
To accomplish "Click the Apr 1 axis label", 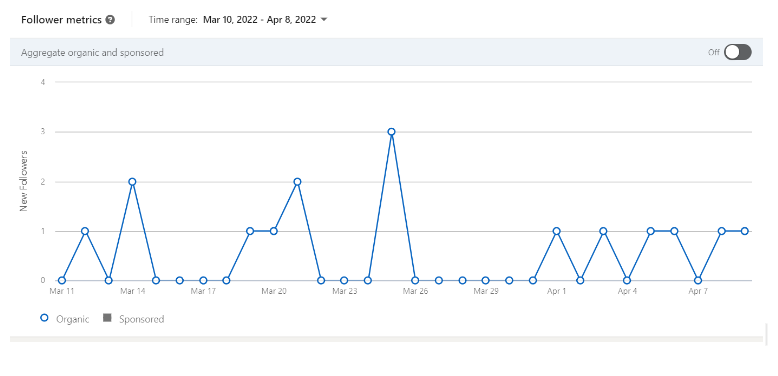I will tap(556, 291).
